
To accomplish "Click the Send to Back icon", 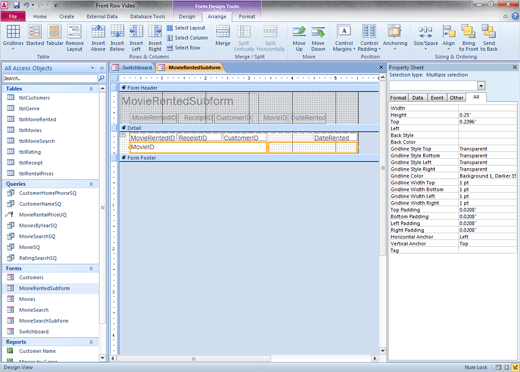I will [489, 32].
